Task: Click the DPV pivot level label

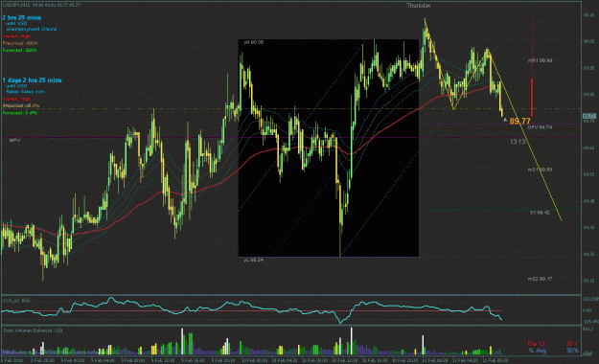Action: pyautogui.click(x=540, y=127)
